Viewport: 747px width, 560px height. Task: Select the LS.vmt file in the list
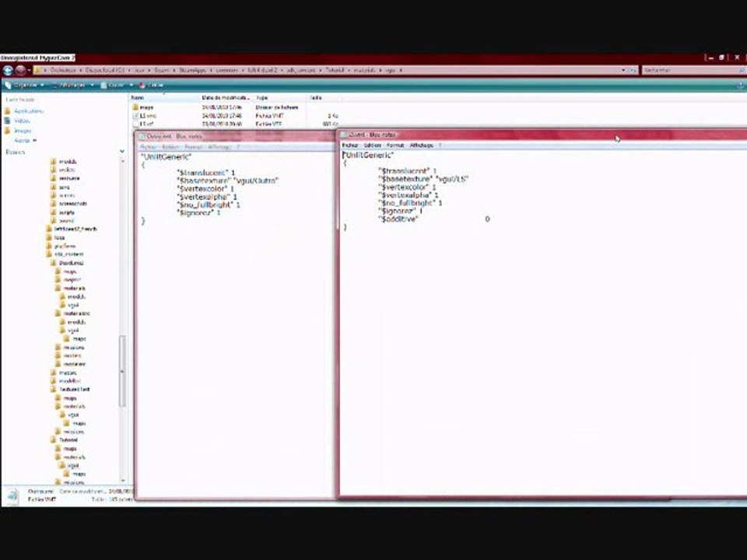point(145,116)
